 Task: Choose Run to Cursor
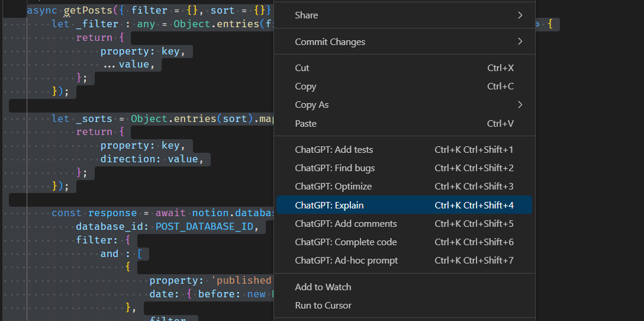pyautogui.click(x=404, y=306)
